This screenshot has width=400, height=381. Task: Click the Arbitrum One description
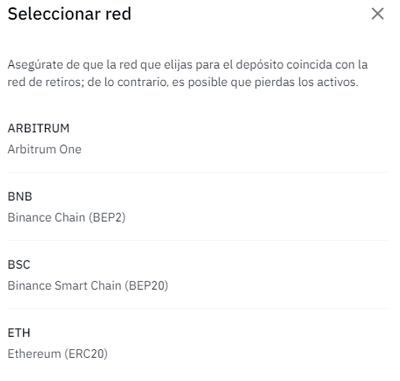44,149
